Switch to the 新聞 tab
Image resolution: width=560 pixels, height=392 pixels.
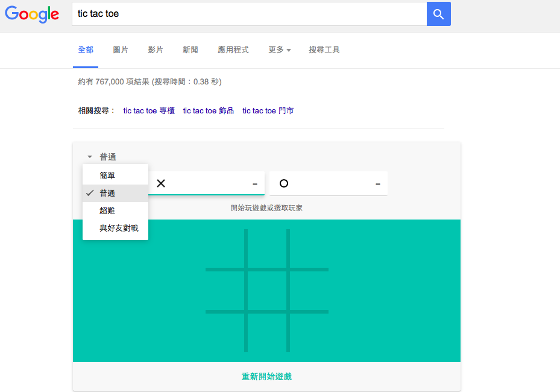[190, 49]
